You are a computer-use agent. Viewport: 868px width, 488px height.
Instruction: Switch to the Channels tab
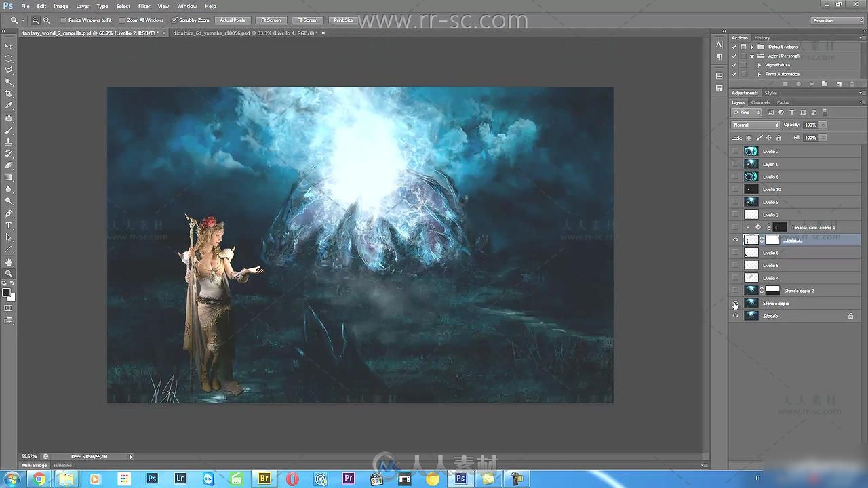tap(761, 102)
